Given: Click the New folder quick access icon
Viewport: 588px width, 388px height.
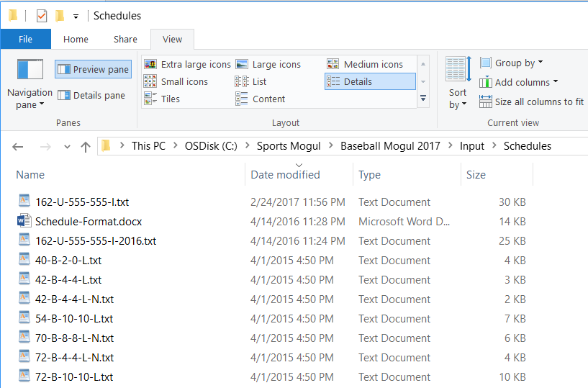Looking at the screenshot, I should point(59,16).
